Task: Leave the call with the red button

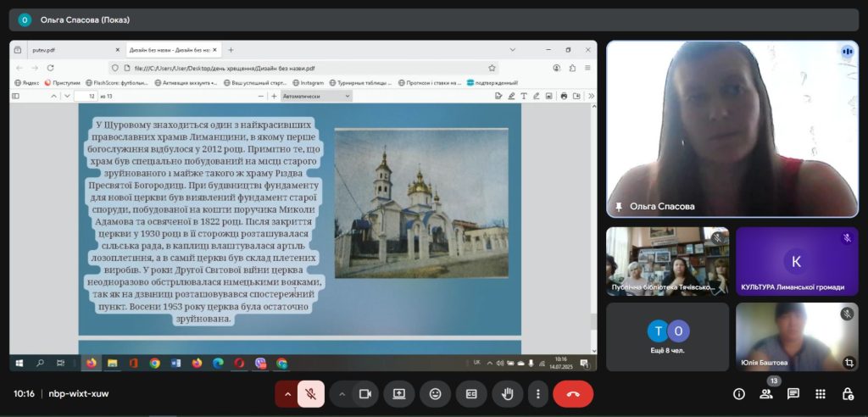Action: click(573, 394)
